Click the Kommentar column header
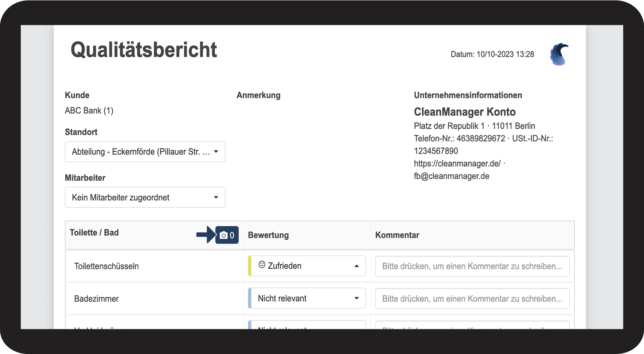This screenshot has width=644, height=354. 397,235
